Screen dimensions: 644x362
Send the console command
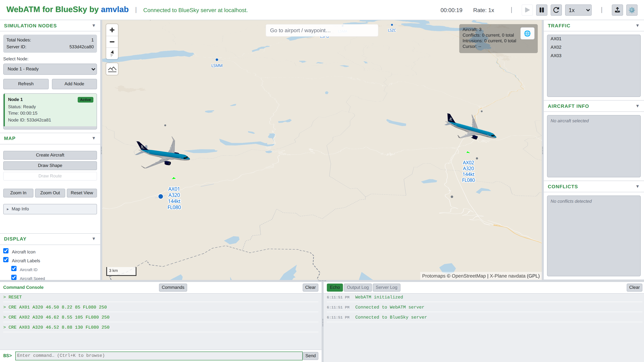click(x=310, y=356)
